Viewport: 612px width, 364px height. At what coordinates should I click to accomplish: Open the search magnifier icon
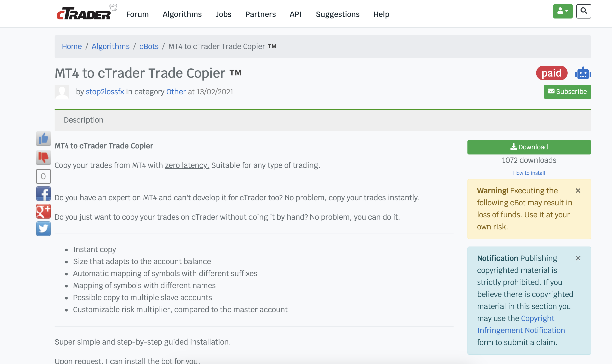[x=584, y=11]
